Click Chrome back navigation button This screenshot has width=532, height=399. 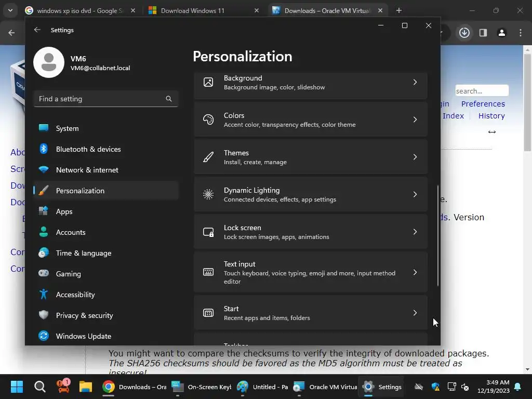tap(11, 33)
